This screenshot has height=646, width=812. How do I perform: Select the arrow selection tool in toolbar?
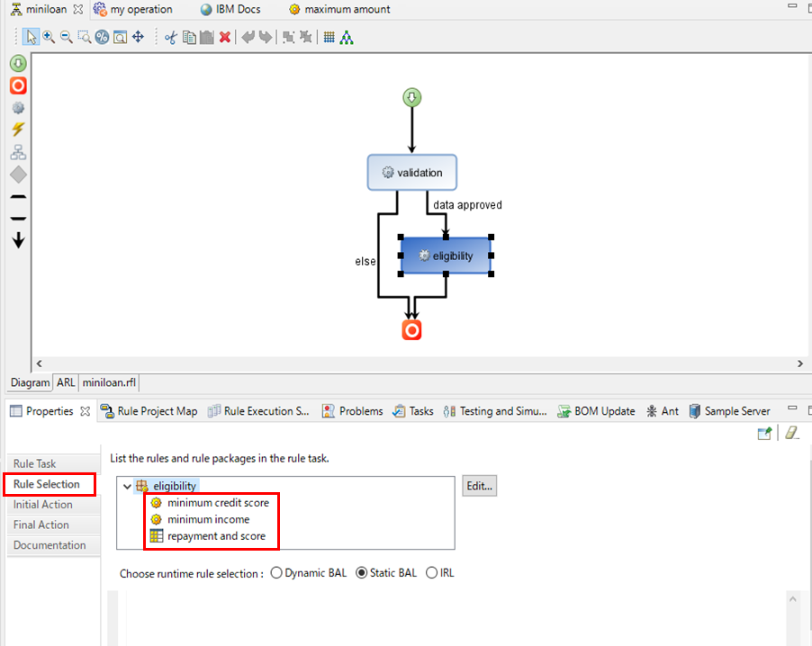[x=32, y=37]
